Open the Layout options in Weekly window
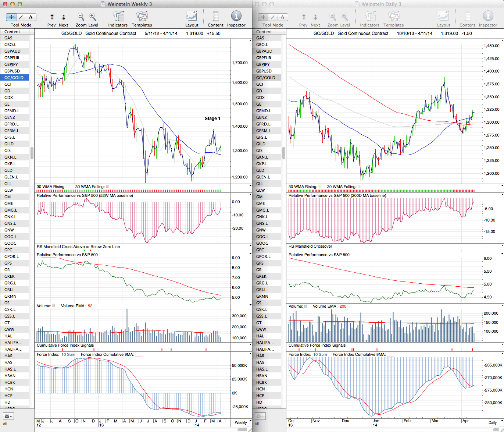Image resolution: width=504 pixels, height=432 pixels. [192, 17]
